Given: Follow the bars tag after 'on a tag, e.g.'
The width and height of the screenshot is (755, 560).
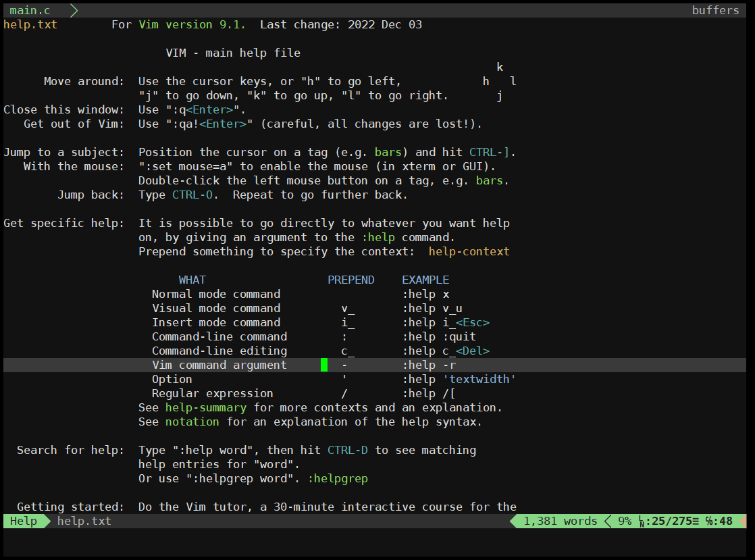Looking at the screenshot, I should (x=489, y=180).
